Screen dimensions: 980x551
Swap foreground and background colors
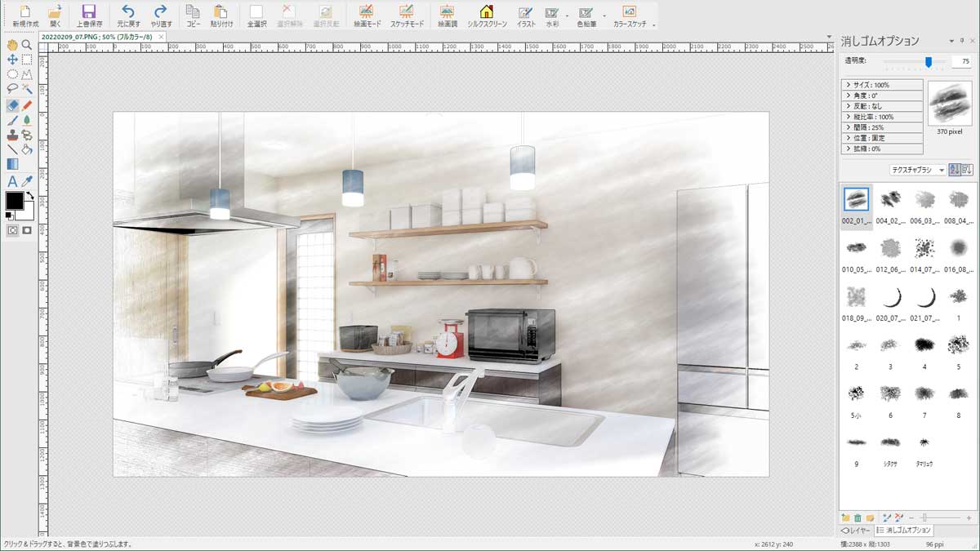tap(29, 196)
